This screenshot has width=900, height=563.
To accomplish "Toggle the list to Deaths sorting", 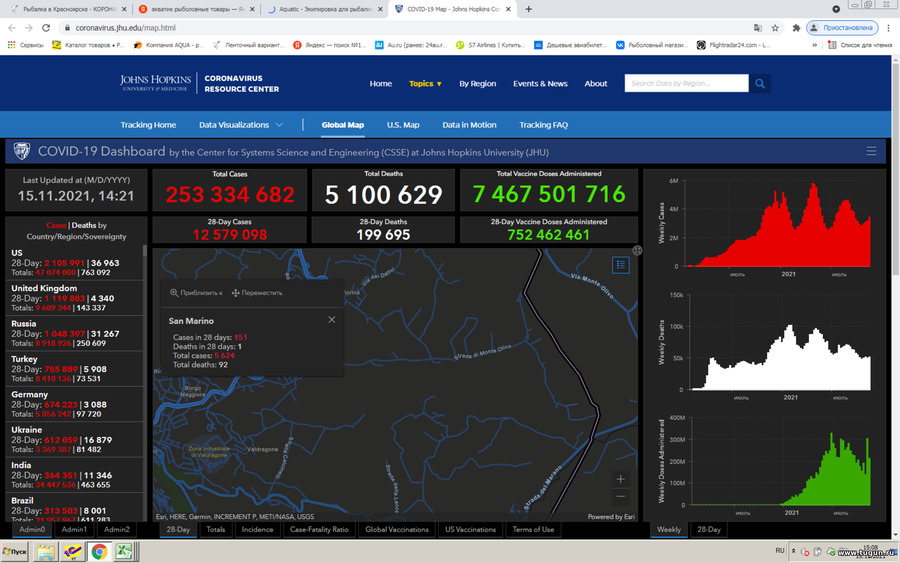I will tap(84, 225).
